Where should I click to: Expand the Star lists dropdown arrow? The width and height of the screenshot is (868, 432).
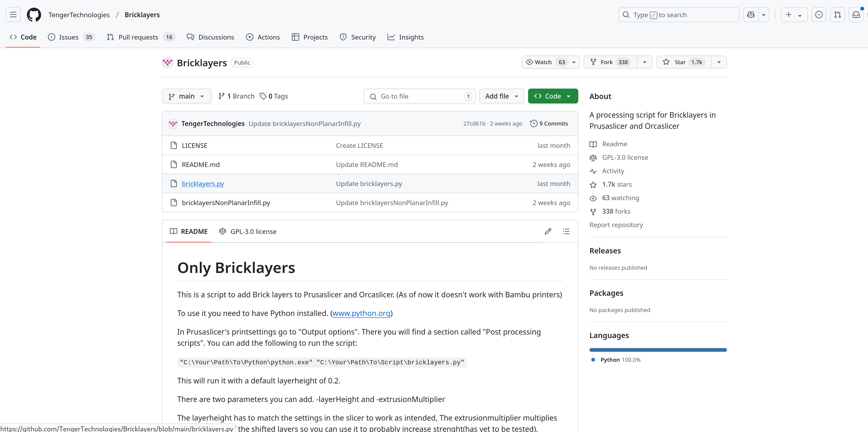719,62
